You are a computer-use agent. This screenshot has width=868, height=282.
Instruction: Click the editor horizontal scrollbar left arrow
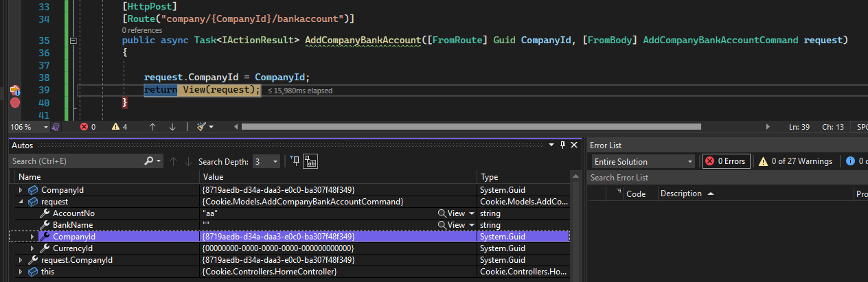tap(237, 127)
